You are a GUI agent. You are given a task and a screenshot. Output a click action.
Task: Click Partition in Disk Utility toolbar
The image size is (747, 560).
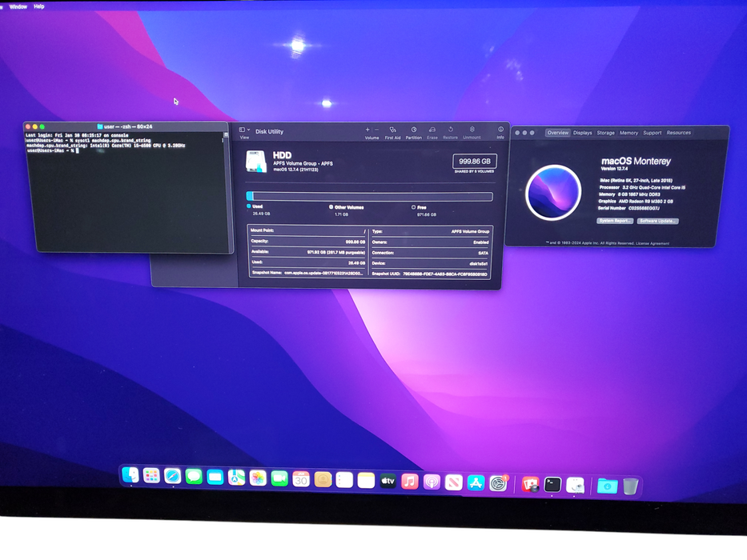pyautogui.click(x=413, y=133)
